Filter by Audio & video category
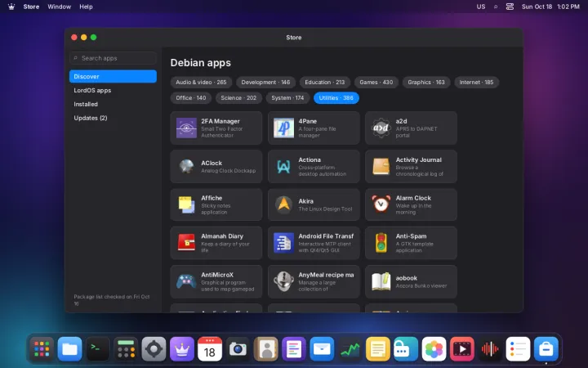The height and width of the screenshot is (368, 588). pyautogui.click(x=201, y=83)
